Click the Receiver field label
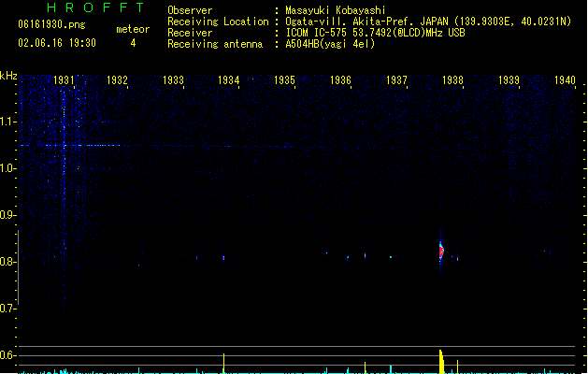This screenshot has width=588, height=374. click(190, 33)
